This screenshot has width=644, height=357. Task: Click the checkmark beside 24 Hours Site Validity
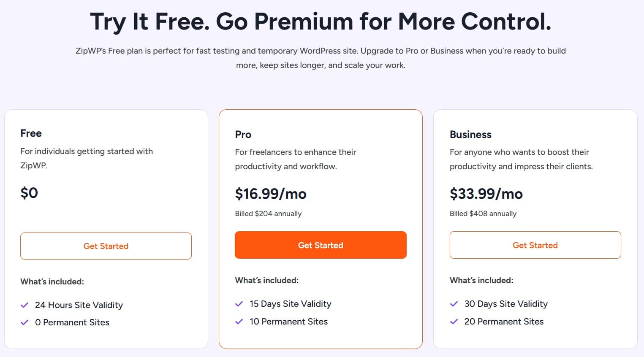24,305
